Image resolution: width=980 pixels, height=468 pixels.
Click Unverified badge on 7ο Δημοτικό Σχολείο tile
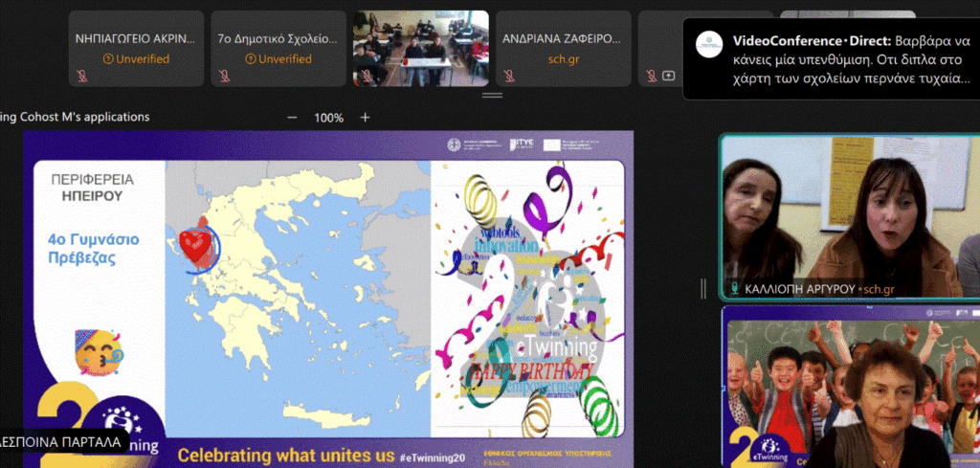[278, 59]
